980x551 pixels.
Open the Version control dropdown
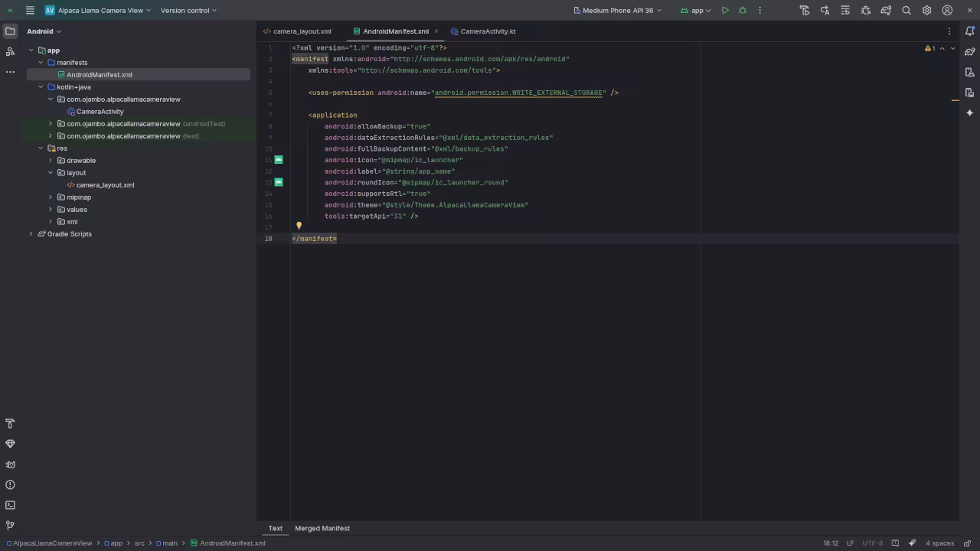[188, 11]
